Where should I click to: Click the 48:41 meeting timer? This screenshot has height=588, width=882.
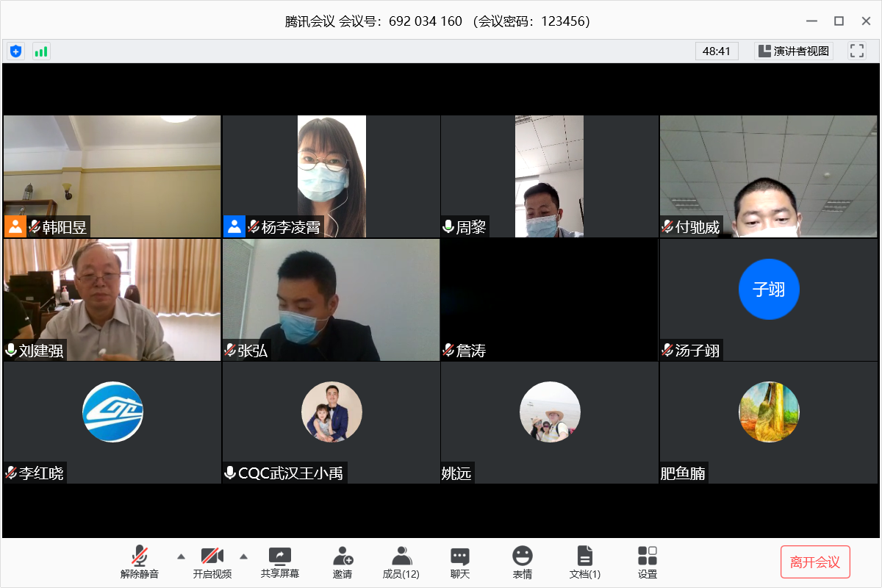(716, 51)
